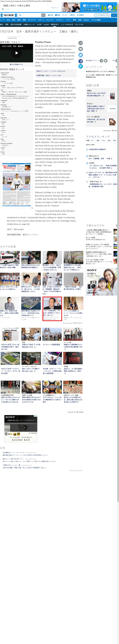
Task: Share the article on Twitter
Action: 80,55
